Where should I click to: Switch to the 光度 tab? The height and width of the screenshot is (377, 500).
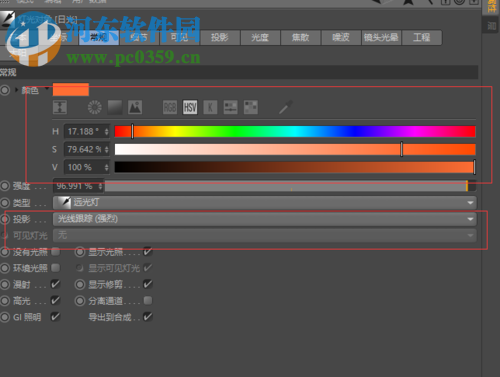coord(260,37)
